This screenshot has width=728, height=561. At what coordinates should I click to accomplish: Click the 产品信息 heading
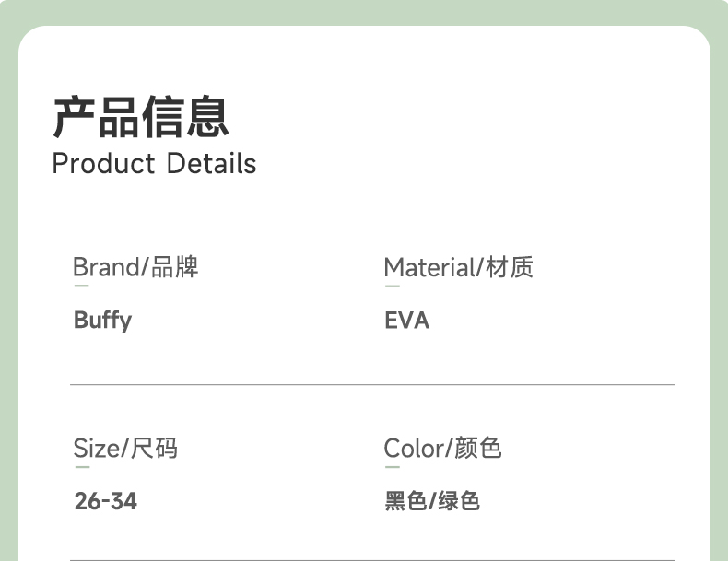click(x=140, y=117)
